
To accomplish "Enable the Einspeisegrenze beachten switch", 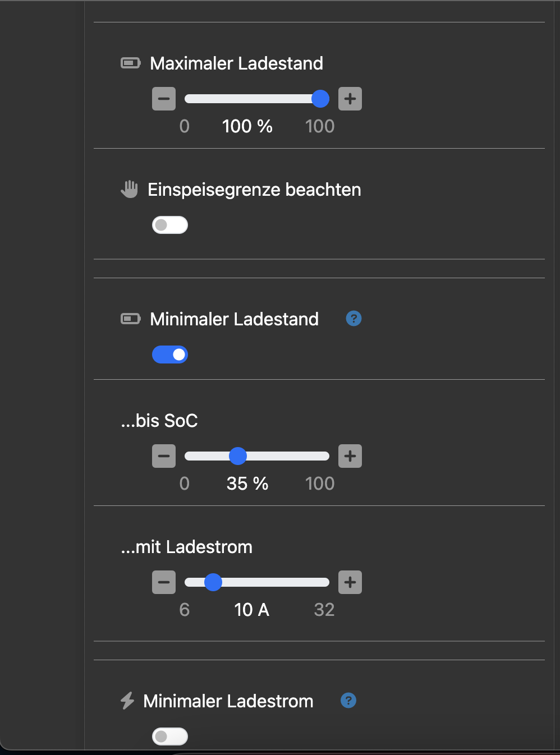I will coord(170,225).
